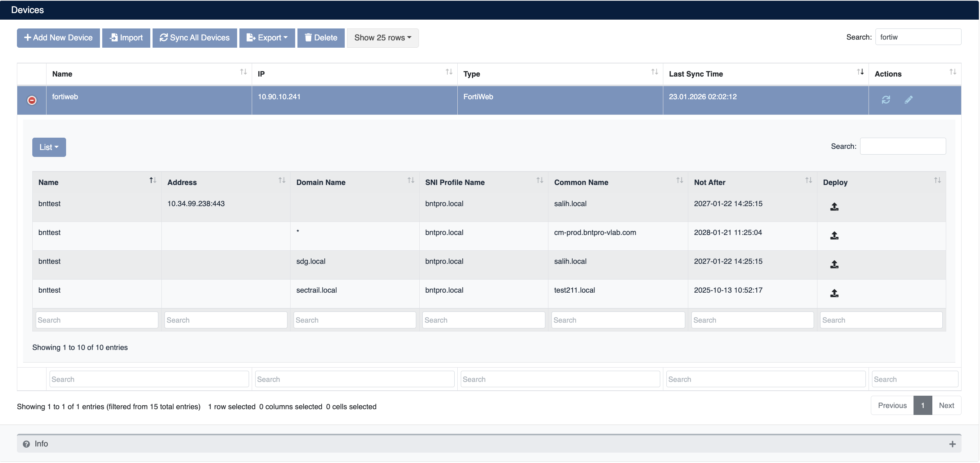Sync the fortiweb device via refresh icon
The width and height of the screenshot is (980, 463).
(886, 100)
